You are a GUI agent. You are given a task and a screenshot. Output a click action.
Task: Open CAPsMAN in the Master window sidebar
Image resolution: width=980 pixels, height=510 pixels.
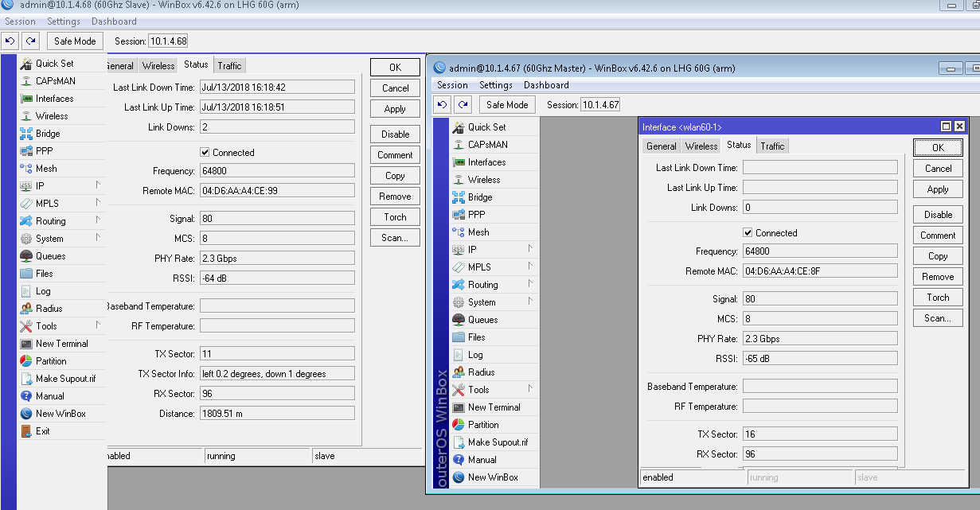click(x=487, y=145)
